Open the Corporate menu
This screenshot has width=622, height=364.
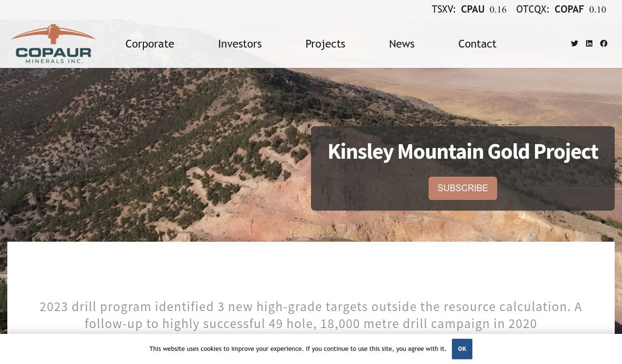150,44
